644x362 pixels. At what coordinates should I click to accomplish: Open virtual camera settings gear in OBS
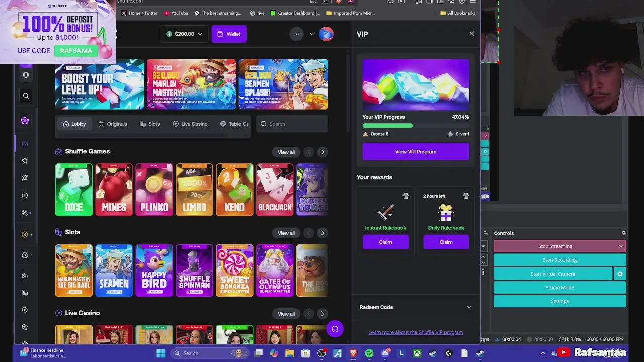[620, 274]
